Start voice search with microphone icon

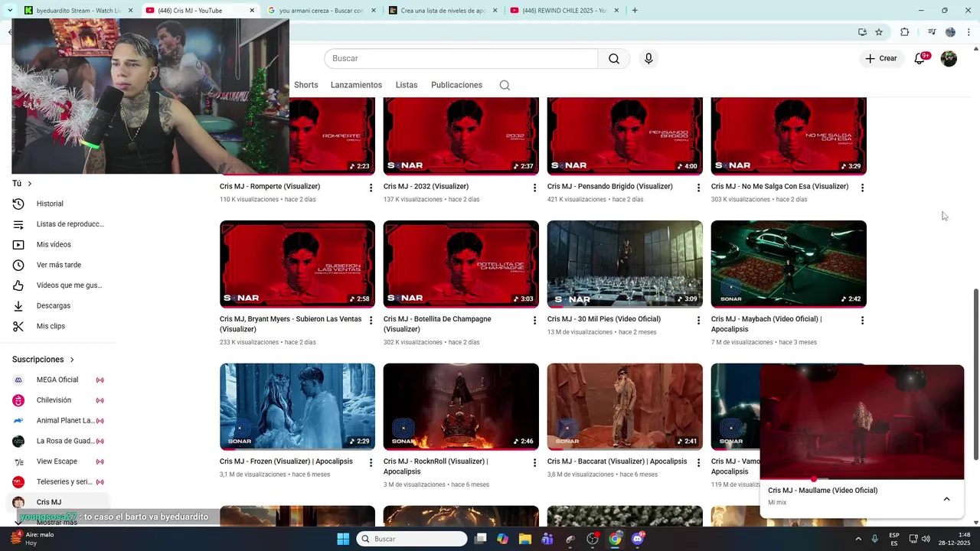click(648, 59)
